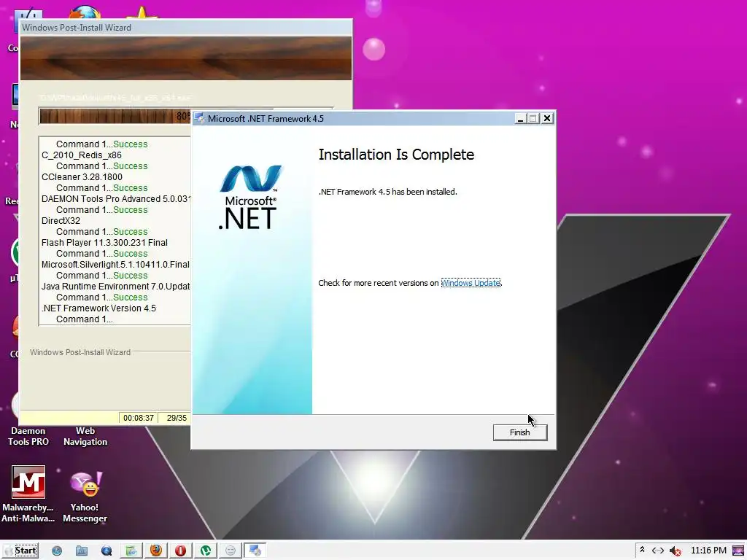Open Malwarebytes Anti-Malware desktop icon
The image size is (747, 560).
click(28, 494)
